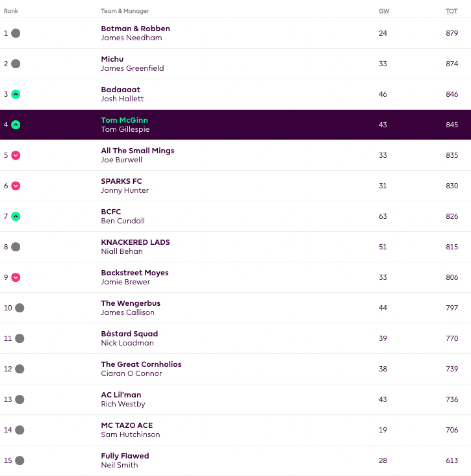Open the Michu team link

[x=112, y=59]
